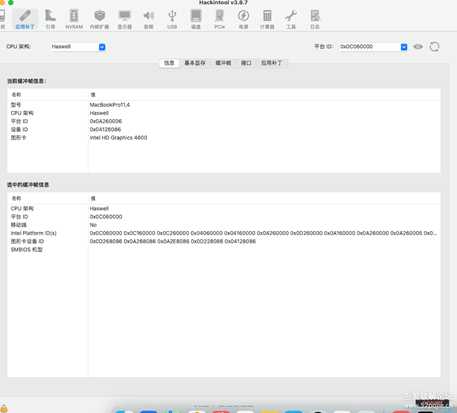This screenshot has width=457, height=413.
Task: Open the Tools (工具) wrench section
Action: 291,19
